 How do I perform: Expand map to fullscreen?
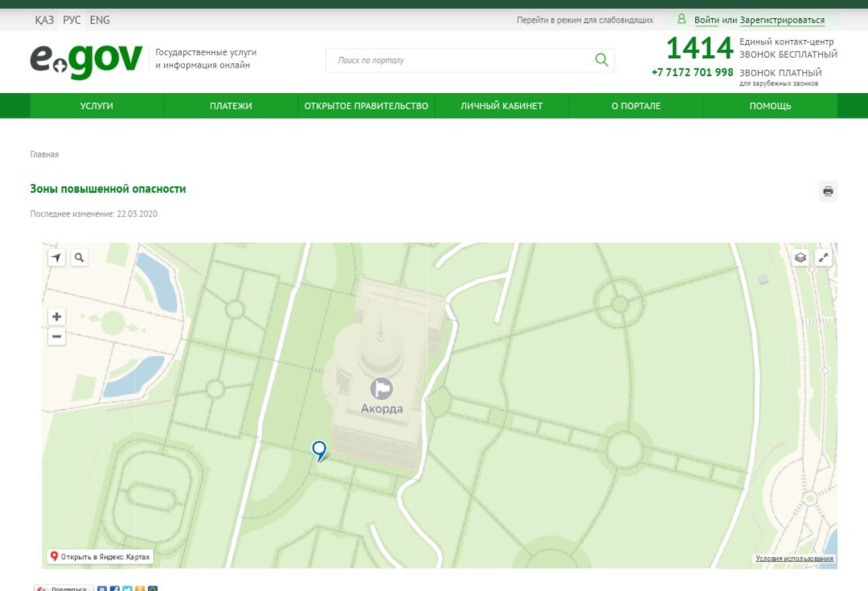click(x=823, y=257)
